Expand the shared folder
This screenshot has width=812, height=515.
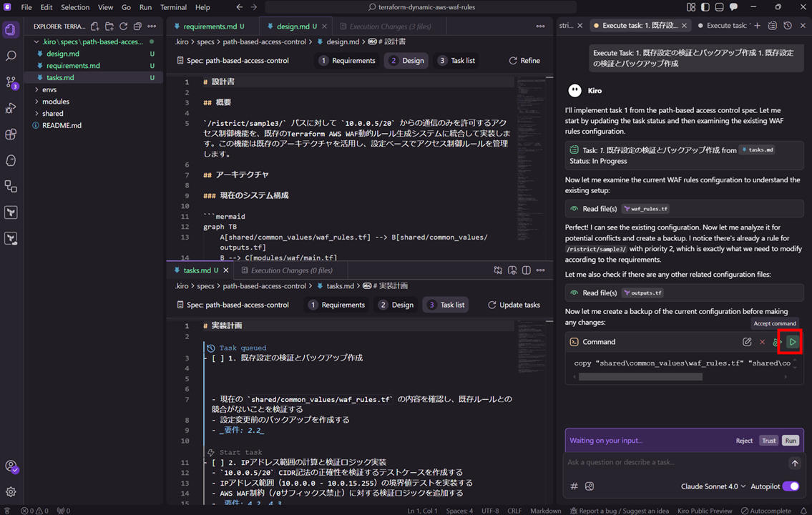pyautogui.click(x=52, y=113)
